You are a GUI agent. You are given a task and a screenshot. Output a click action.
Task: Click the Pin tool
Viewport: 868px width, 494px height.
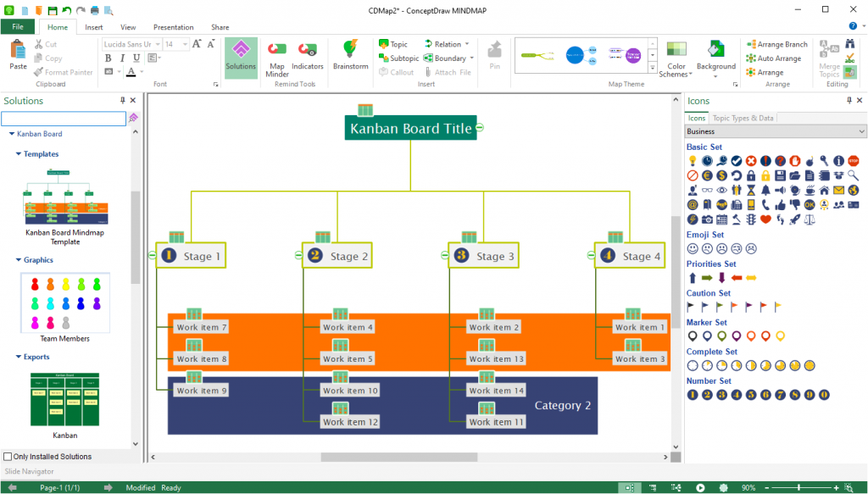pos(494,55)
